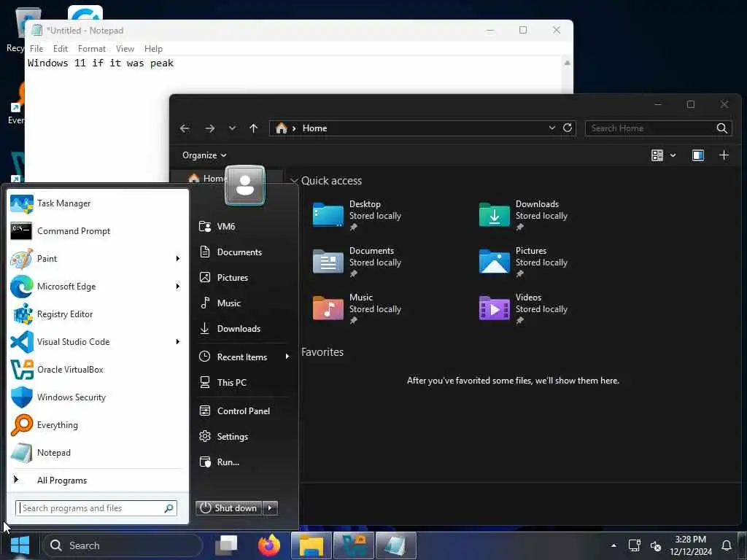Open Registry Editor from Start menu
747x560 pixels.
pyautogui.click(x=98, y=314)
